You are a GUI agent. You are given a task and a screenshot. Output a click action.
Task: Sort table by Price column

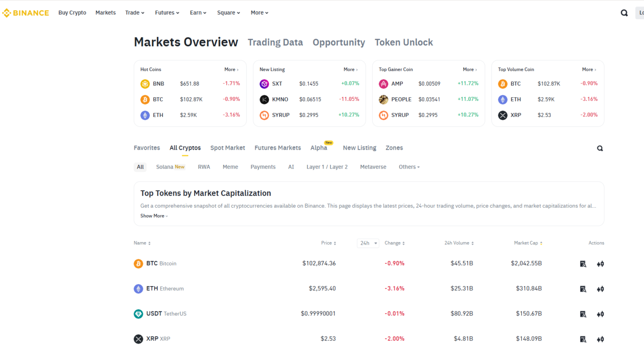tap(328, 243)
